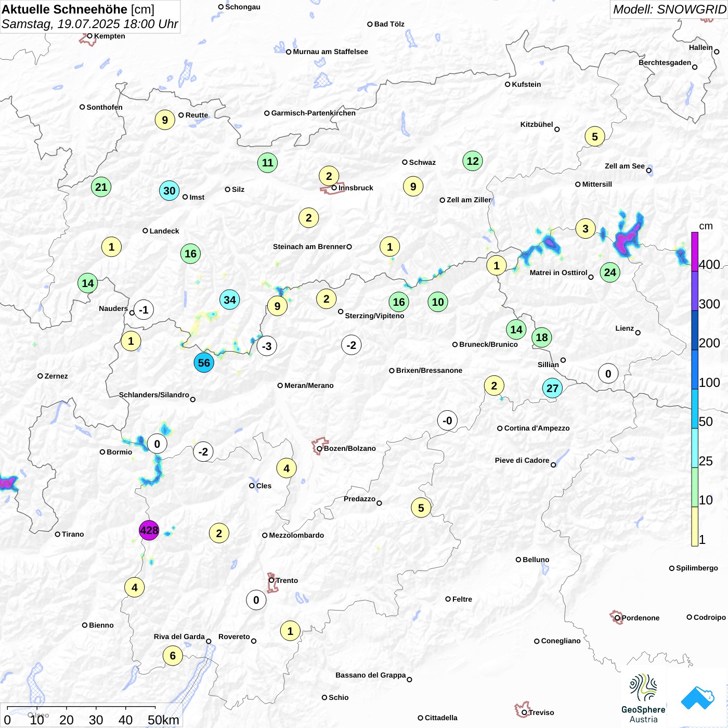Click the 10 cm green station marker
Screen dimensions: 728x728
pos(438,302)
